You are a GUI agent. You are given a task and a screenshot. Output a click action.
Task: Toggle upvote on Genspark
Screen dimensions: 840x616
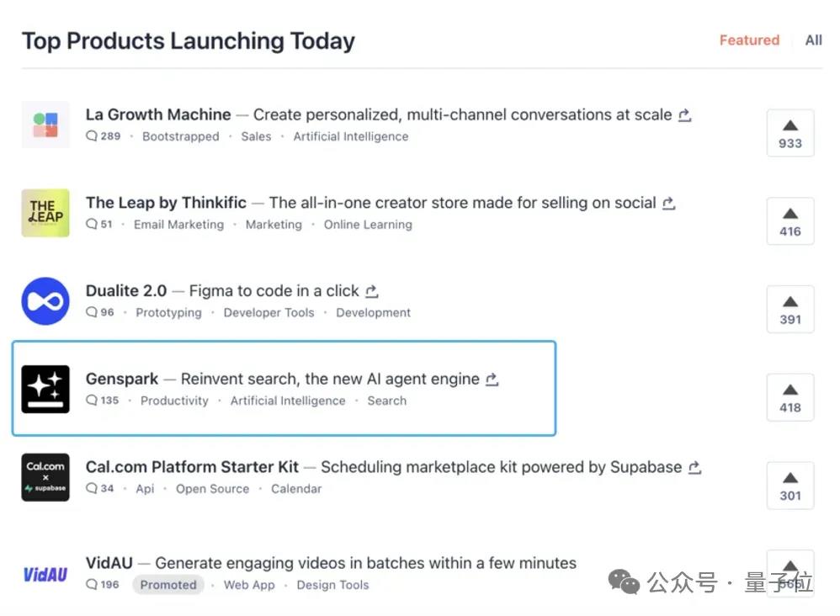(x=789, y=397)
